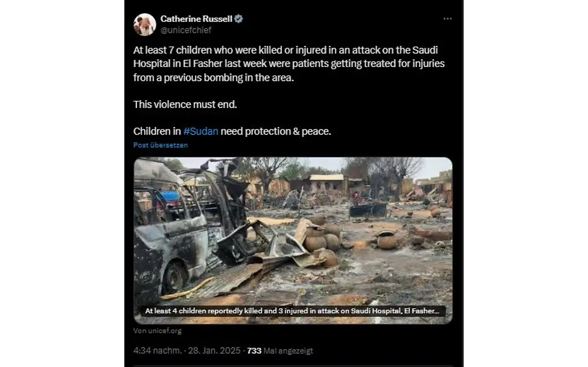Visit the 'Von unicef.org' source link
Viewport: 588px width, 367px height.
[158, 331]
